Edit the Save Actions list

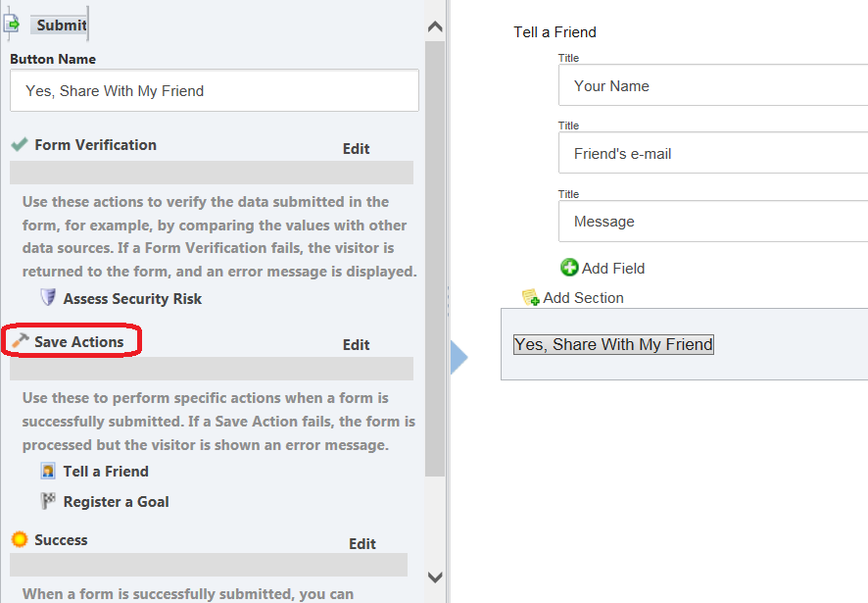coord(356,345)
